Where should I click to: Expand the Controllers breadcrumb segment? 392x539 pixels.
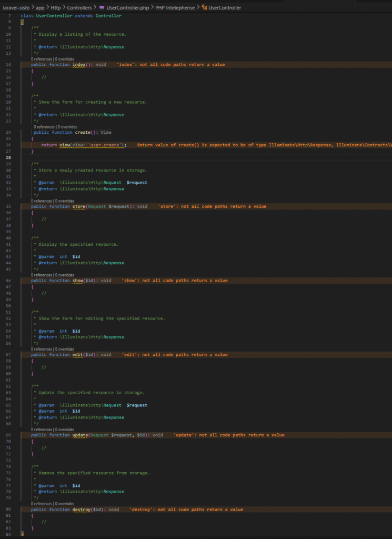(79, 8)
